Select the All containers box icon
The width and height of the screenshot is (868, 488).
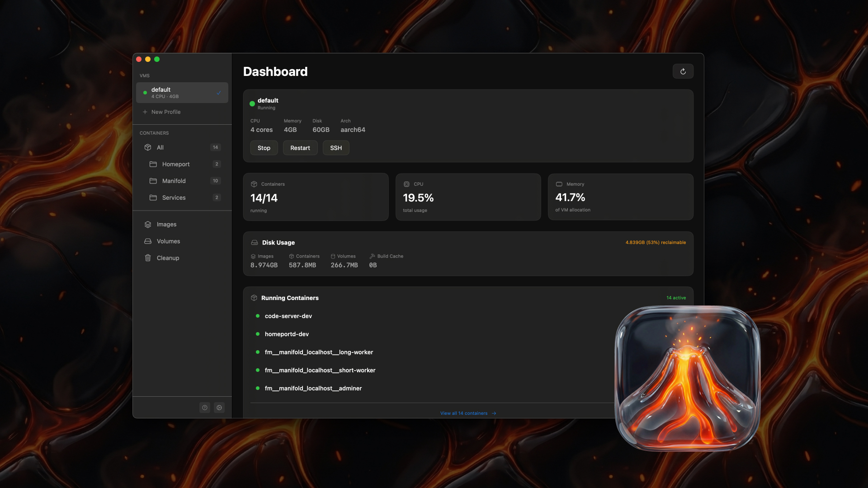click(x=148, y=147)
